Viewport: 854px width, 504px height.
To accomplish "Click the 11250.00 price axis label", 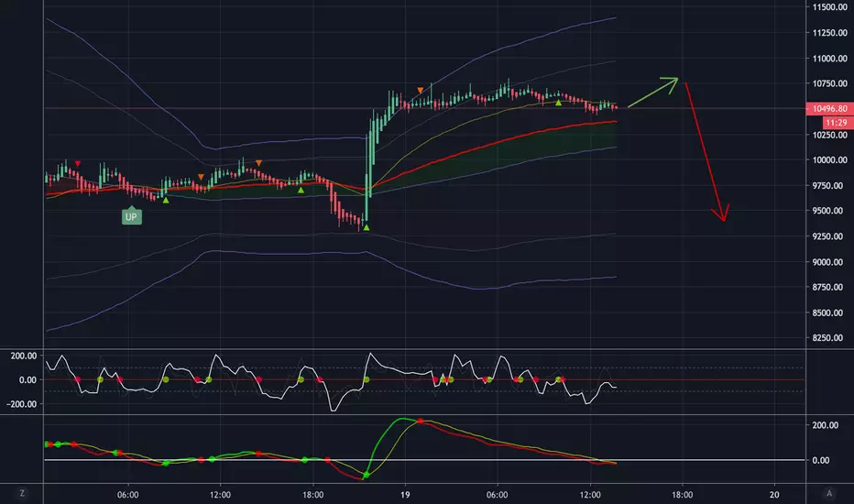I will (829, 33).
